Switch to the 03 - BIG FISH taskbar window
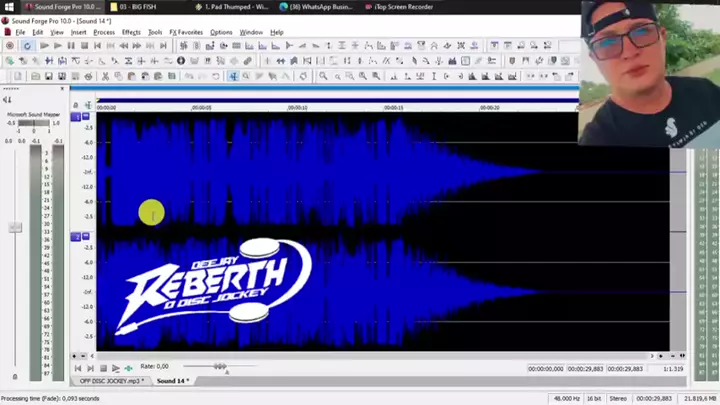The width and height of the screenshot is (720, 405). 134,7
